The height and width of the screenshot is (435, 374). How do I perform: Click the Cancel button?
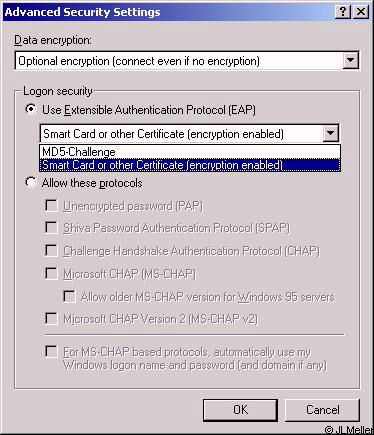coord(322,410)
